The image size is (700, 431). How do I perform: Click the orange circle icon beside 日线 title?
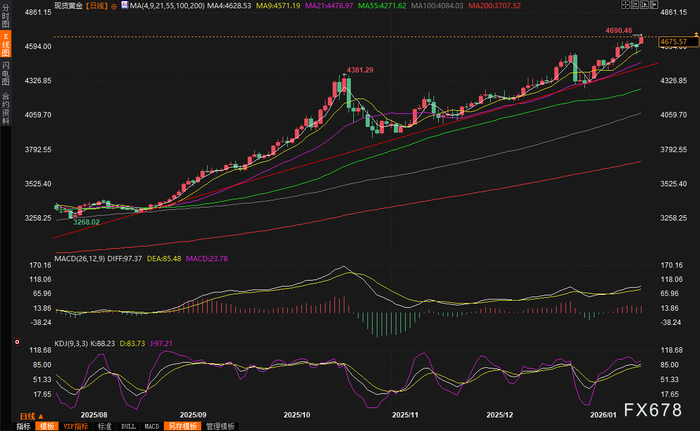[x=114, y=6]
